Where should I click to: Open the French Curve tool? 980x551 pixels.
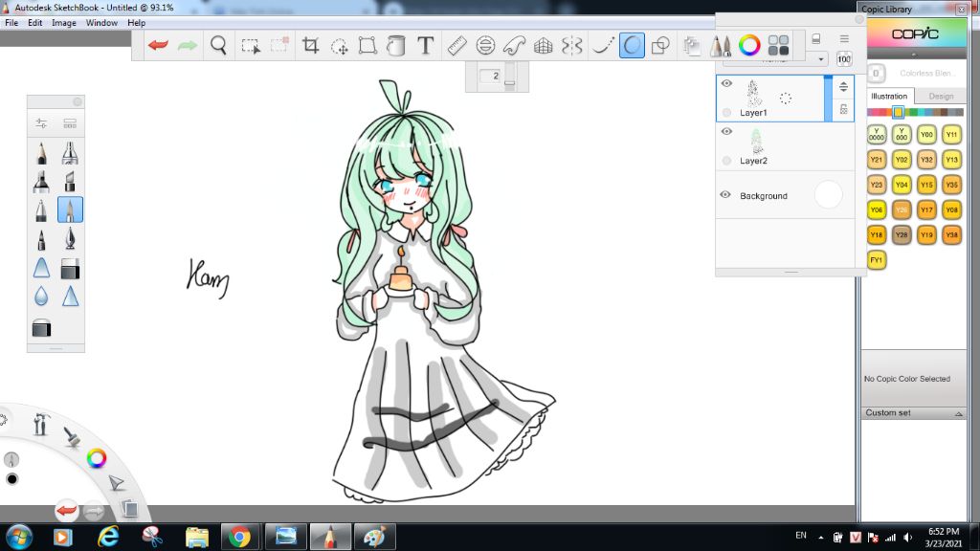pos(514,46)
